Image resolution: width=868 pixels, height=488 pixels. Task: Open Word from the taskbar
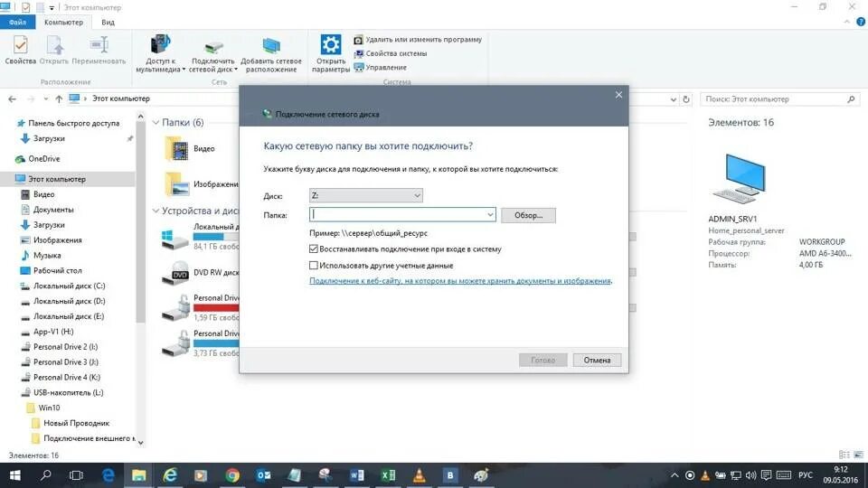coord(357,475)
